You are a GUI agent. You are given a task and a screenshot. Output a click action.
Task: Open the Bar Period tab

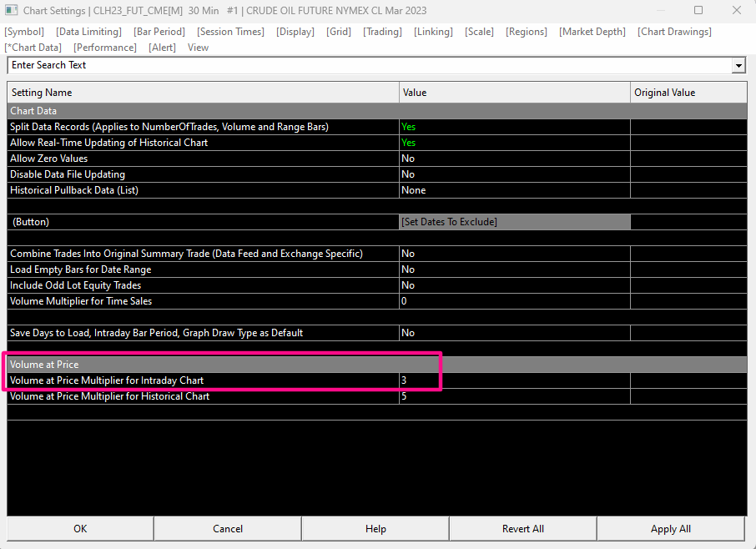click(159, 32)
